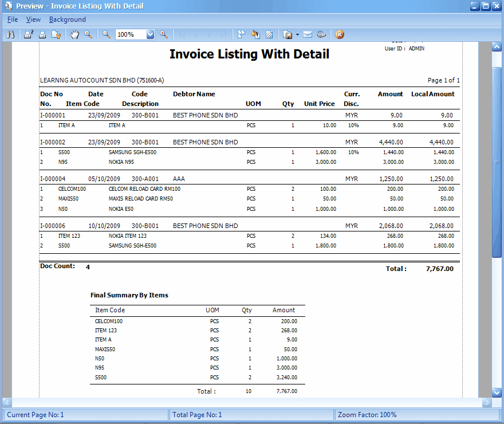Click the horizontal scrollbar right arrow

[x=487, y=402]
